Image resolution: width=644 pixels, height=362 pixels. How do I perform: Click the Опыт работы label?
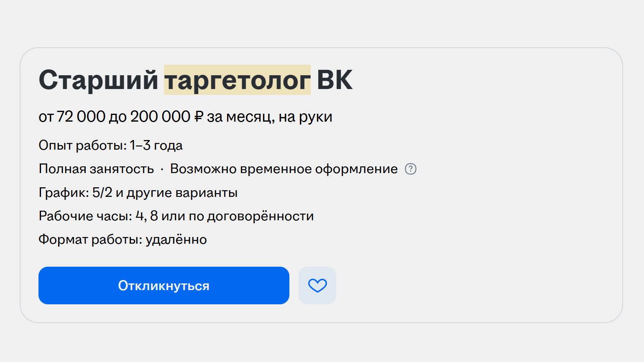tap(82, 145)
